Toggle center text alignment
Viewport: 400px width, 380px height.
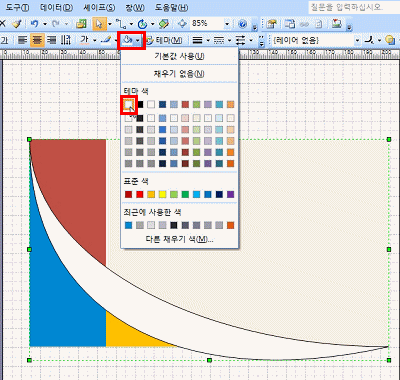[37, 40]
